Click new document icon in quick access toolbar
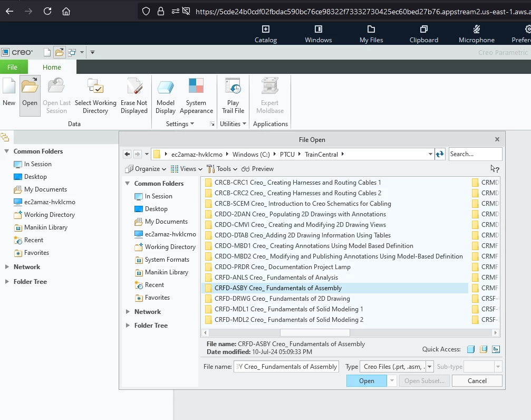Viewport: 531px width, 420px height. pos(47,52)
